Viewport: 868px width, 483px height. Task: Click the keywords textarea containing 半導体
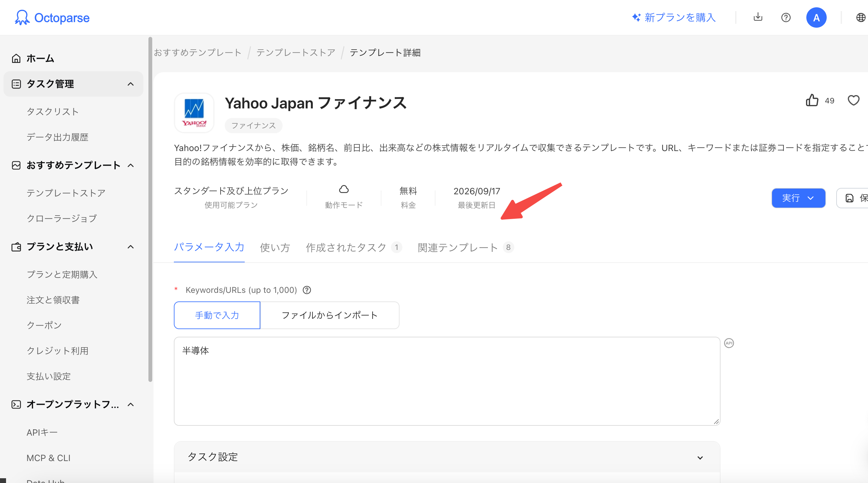(447, 381)
